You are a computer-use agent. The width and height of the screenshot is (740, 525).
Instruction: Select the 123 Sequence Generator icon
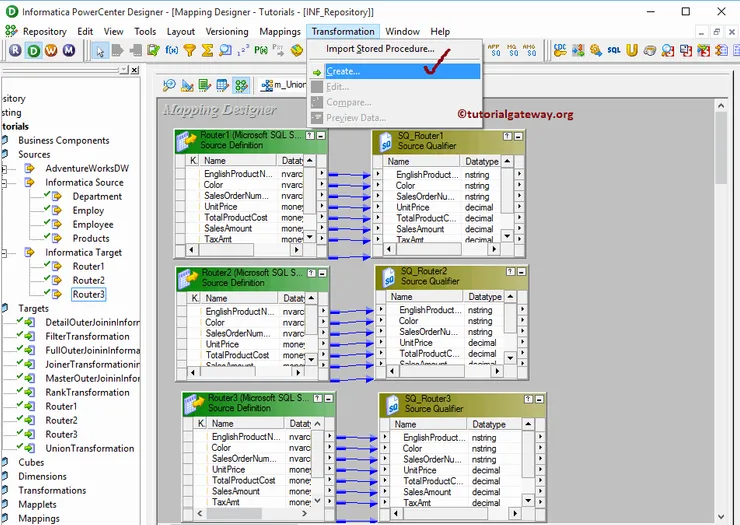point(243,50)
